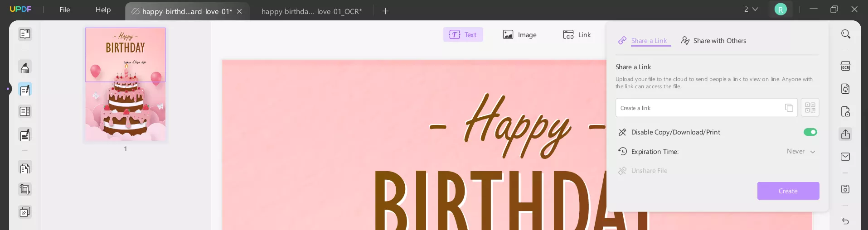Click Unshare File option
Image resolution: width=868 pixels, height=230 pixels.
pyautogui.click(x=643, y=171)
